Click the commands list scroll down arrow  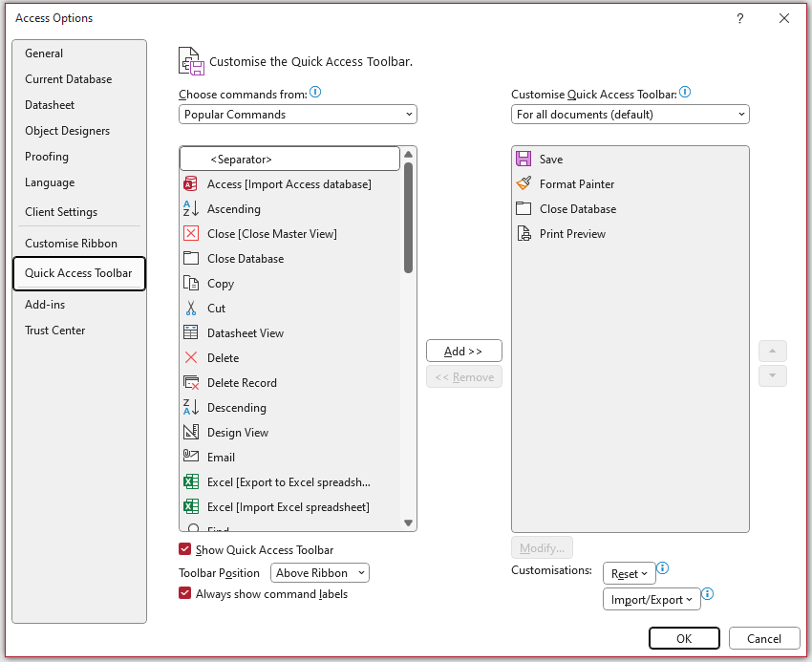[x=408, y=523]
